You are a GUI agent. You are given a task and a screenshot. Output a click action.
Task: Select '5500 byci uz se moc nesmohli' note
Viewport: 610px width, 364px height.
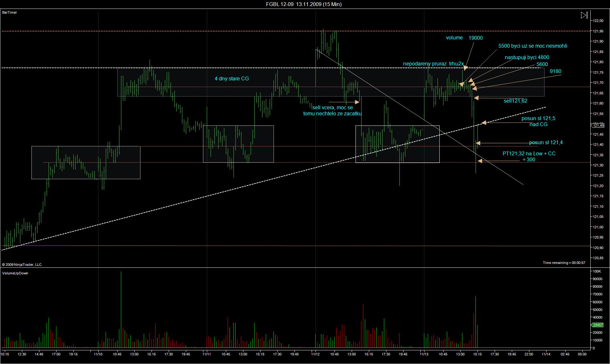point(532,46)
